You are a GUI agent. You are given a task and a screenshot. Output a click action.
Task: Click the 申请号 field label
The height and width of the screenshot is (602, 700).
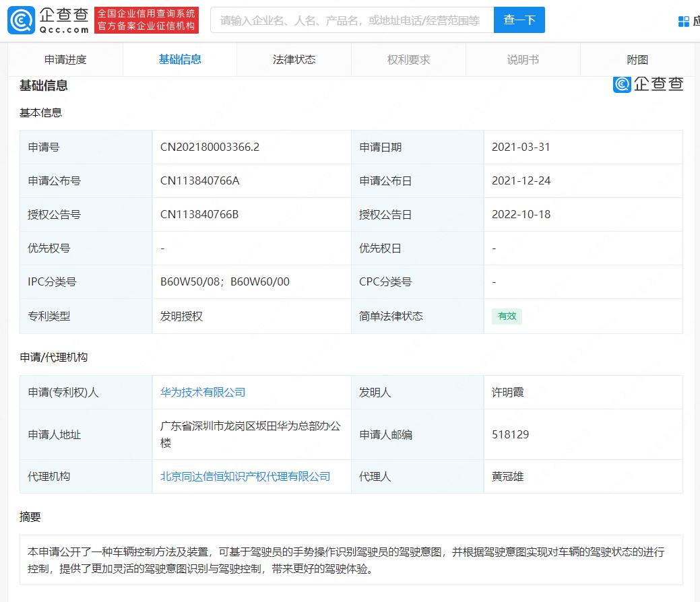[43, 147]
